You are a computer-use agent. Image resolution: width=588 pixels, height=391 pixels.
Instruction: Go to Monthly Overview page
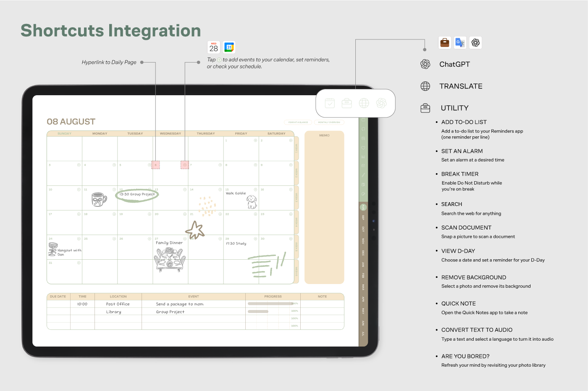(329, 123)
